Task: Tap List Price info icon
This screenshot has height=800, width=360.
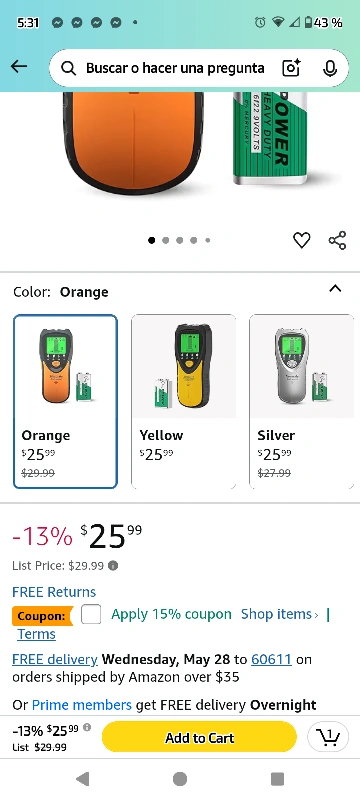Action: click(113, 566)
